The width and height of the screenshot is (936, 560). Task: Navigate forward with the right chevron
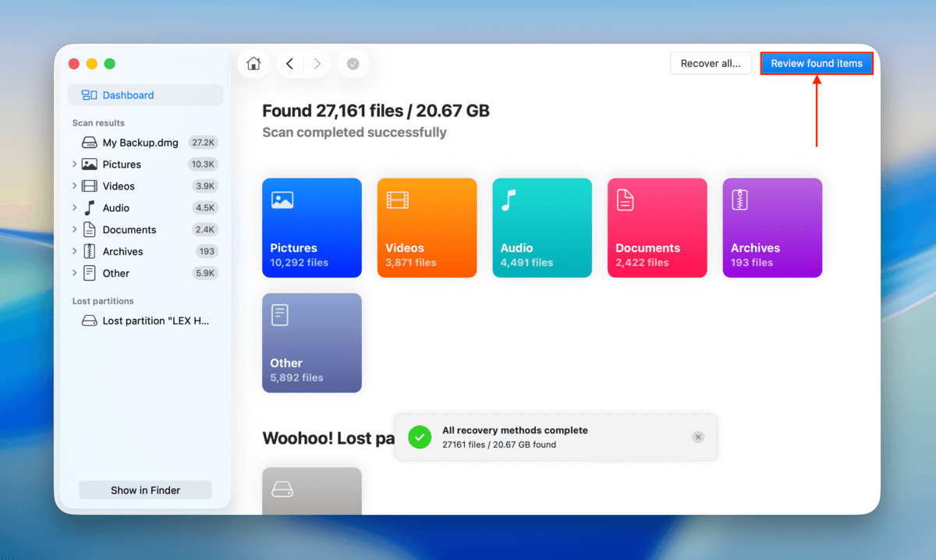(x=317, y=64)
